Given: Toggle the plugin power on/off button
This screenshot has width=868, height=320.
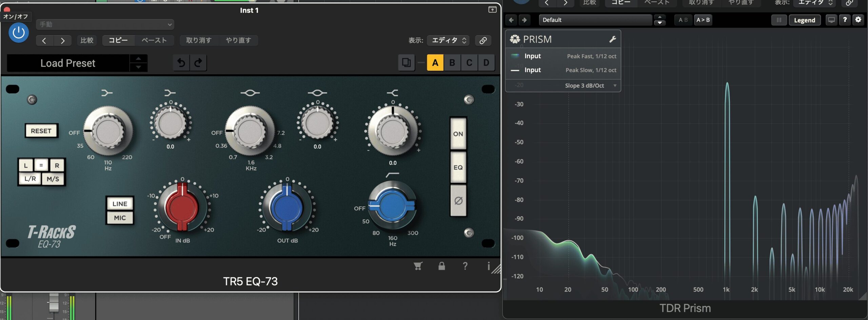Looking at the screenshot, I should pos(19,33).
